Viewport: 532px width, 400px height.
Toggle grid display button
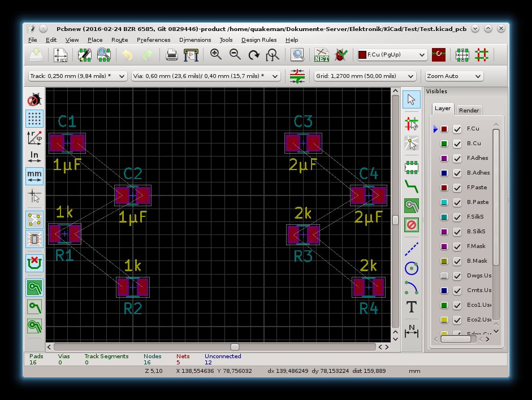[34, 119]
